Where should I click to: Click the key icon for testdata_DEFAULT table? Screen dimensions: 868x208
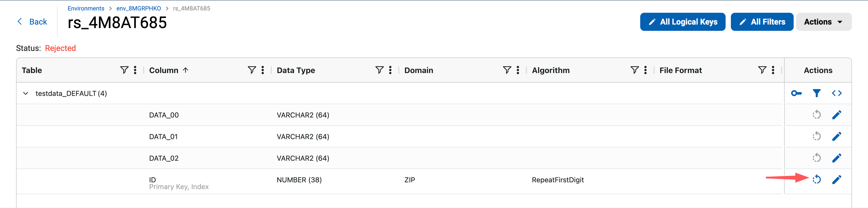[x=796, y=93]
